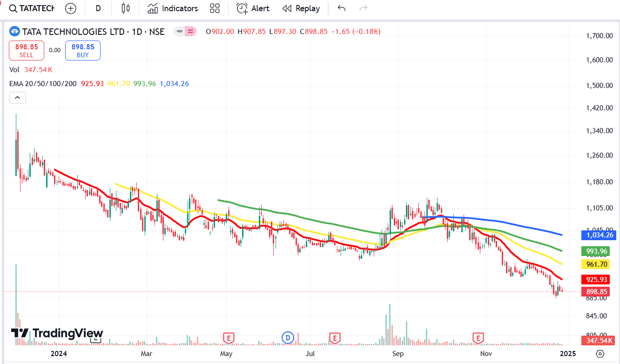Screen dimensions: 620x364
Task: Click the −1.65 (−0.18%) change value
Action: (356, 32)
